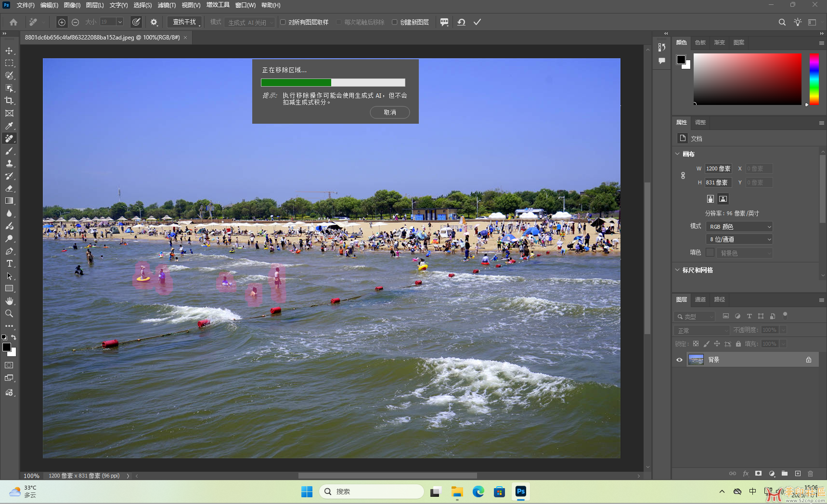827x504 pixels.
Task: Hide the 背景 layer visibility eye
Action: pos(679,360)
